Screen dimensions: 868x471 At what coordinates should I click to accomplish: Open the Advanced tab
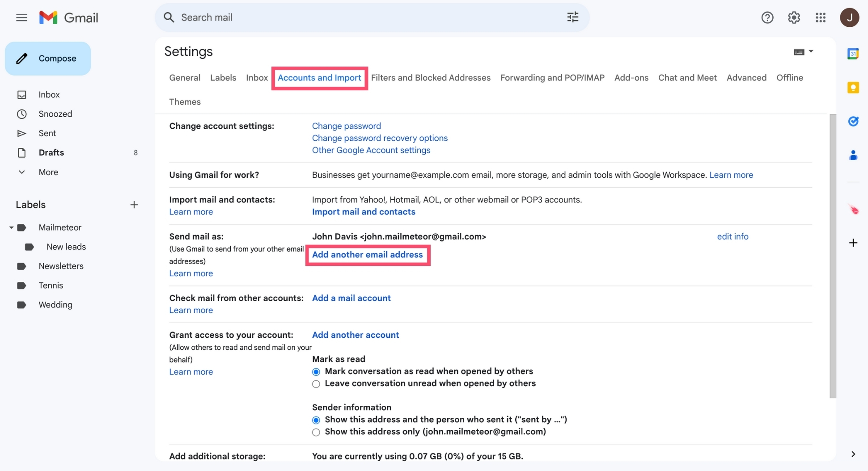tap(746, 78)
